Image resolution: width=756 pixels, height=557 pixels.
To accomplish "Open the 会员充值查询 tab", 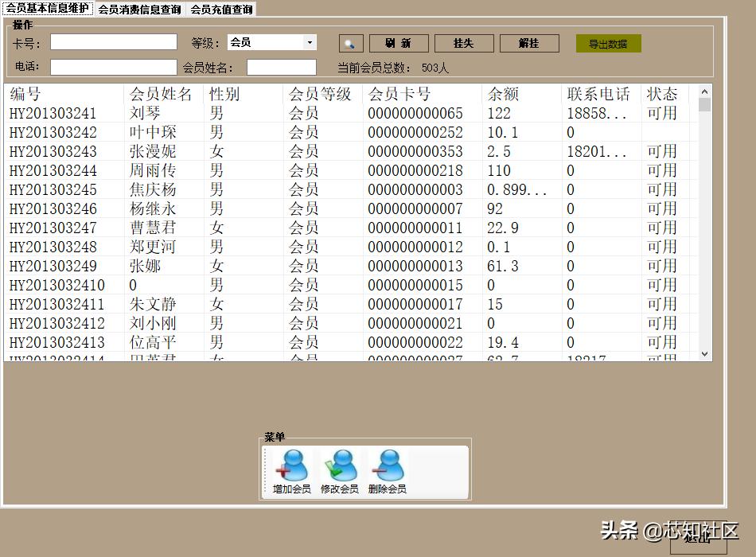I will (220, 10).
